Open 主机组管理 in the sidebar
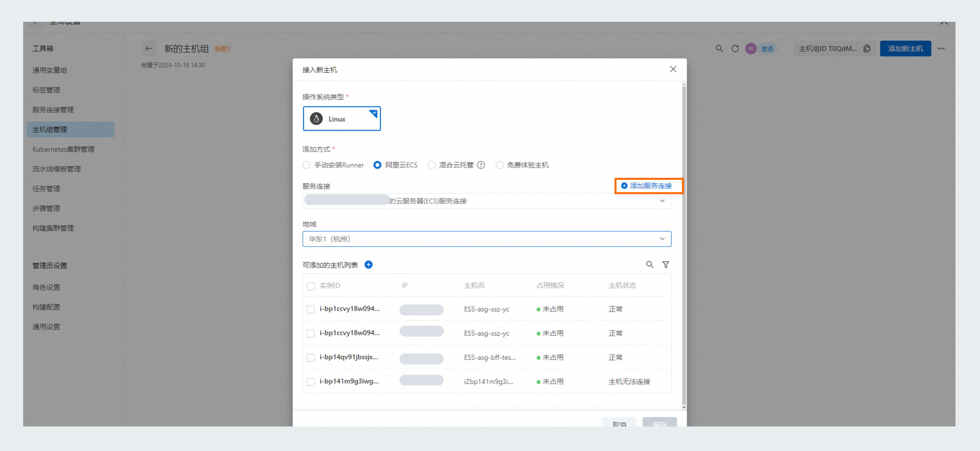The width and height of the screenshot is (980, 451). [x=71, y=129]
